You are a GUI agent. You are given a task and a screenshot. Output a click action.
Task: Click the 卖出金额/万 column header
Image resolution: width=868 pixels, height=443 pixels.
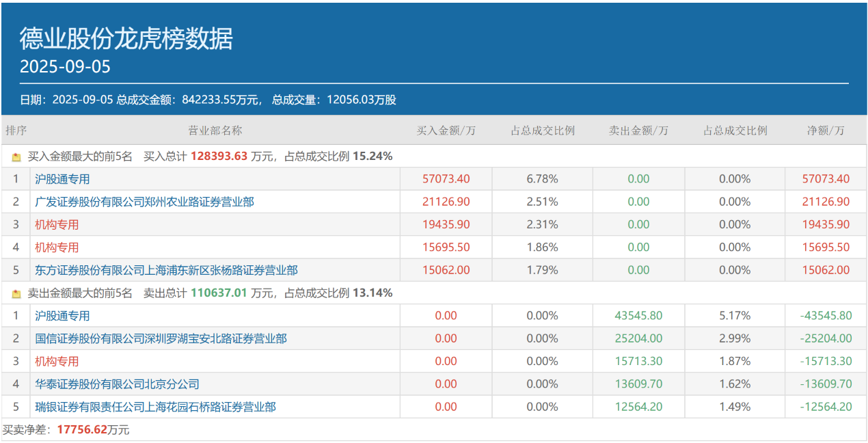[638, 131]
